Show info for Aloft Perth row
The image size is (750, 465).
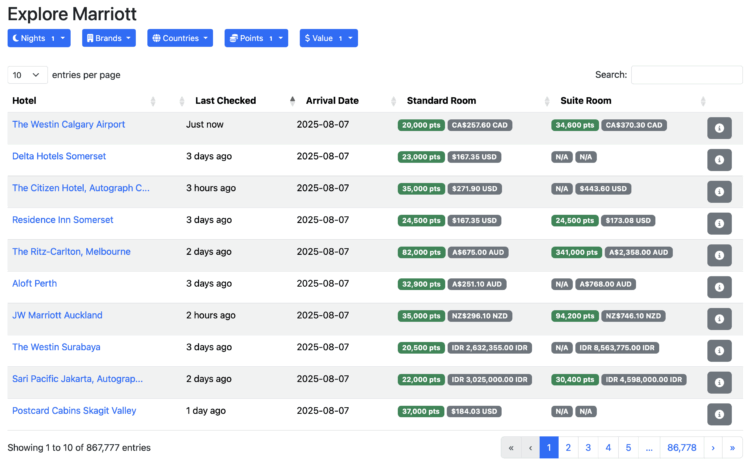[x=720, y=287]
